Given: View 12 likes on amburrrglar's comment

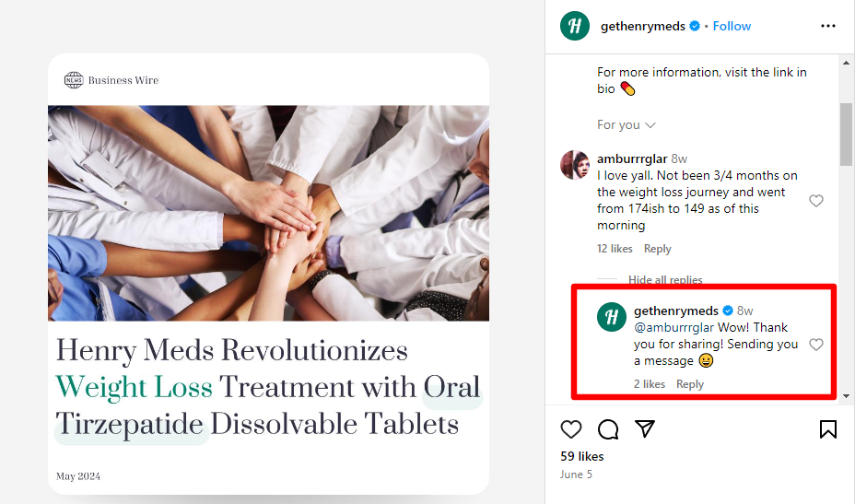Looking at the screenshot, I should pos(615,249).
